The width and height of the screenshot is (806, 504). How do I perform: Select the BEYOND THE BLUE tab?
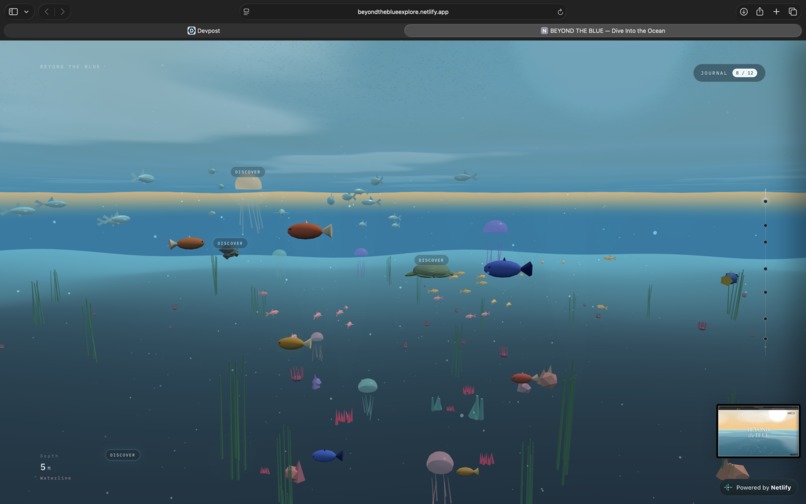click(x=602, y=30)
